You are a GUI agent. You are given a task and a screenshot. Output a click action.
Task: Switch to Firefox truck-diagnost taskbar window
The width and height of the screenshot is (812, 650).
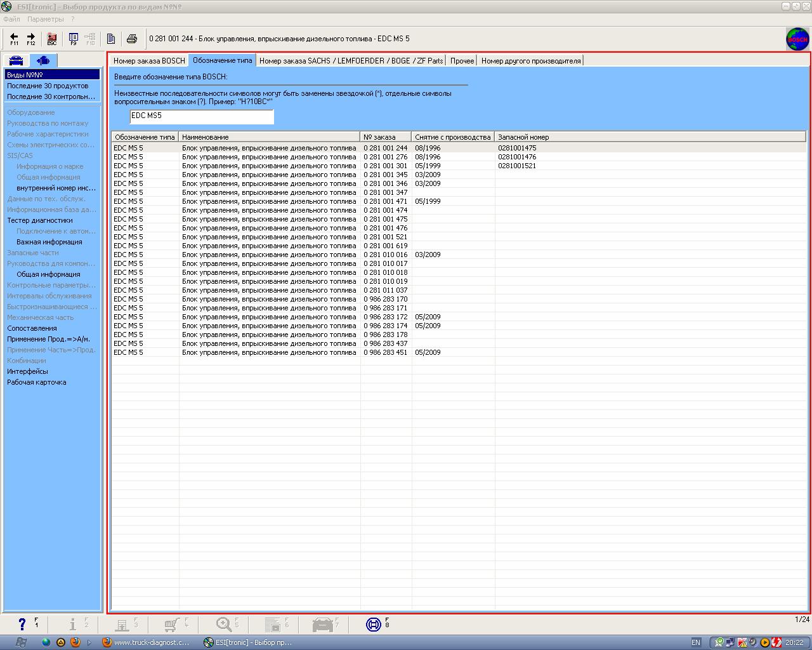(x=146, y=642)
